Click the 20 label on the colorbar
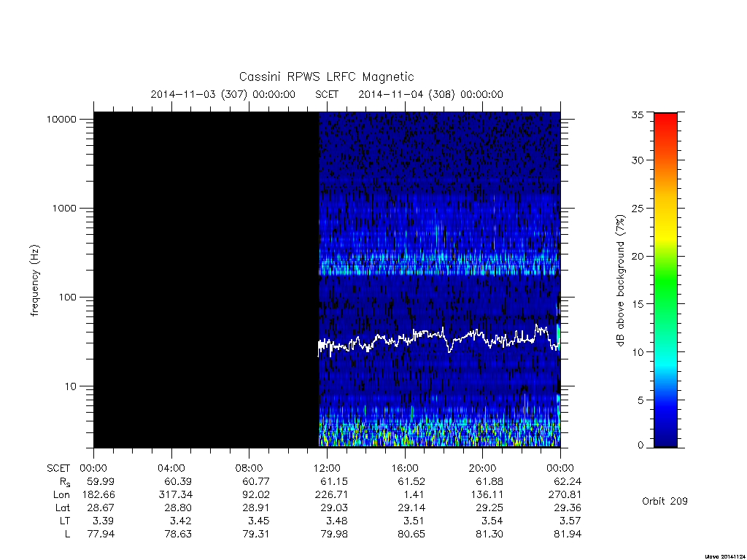 pyautogui.click(x=637, y=256)
